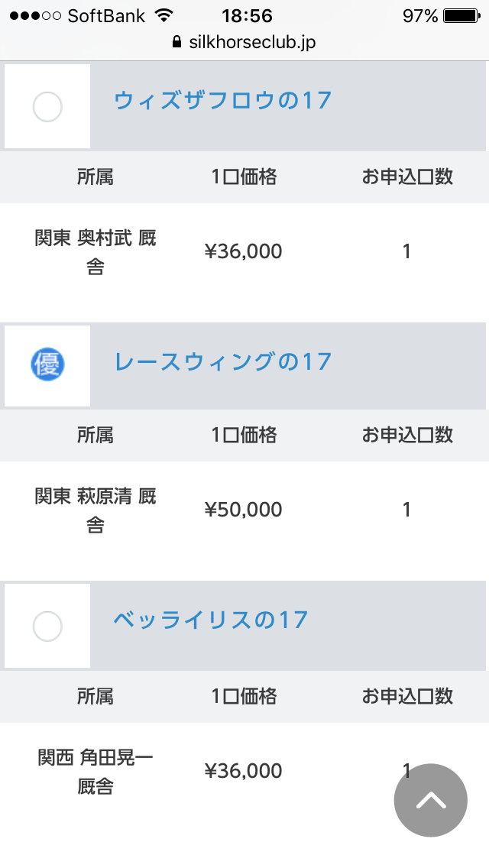
Task: Click 関東 奥村武 厩舎 stable text
Action: [x=96, y=252]
